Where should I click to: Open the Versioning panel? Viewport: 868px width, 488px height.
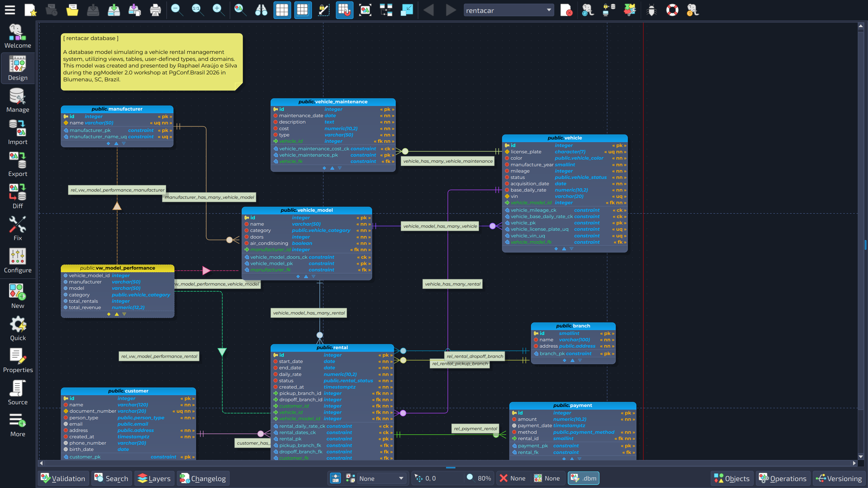[839, 479]
